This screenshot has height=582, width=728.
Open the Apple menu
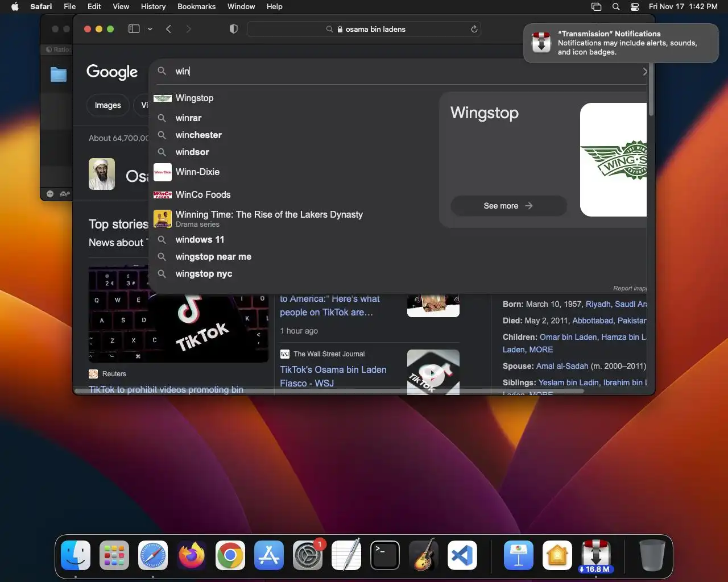click(x=15, y=7)
